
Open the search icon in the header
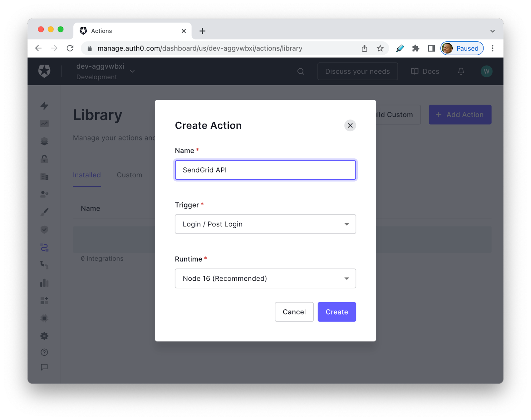[301, 71]
